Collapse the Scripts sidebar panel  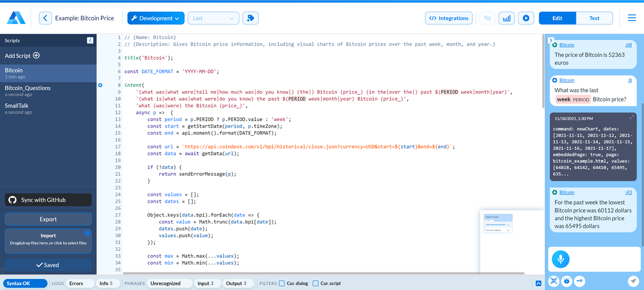(90, 41)
